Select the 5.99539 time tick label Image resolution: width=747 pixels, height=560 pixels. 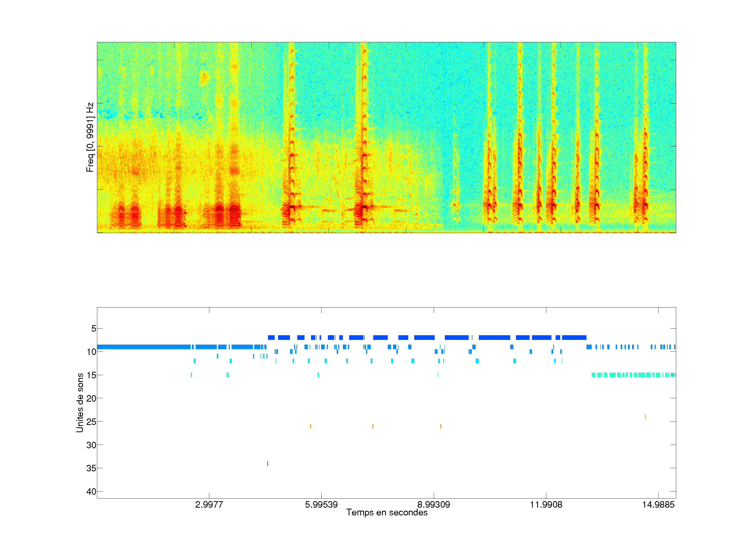[321, 505]
